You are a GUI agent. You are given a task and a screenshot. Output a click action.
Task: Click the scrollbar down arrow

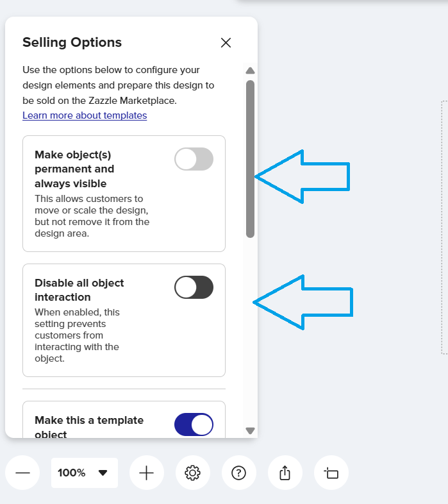[x=251, y=431]
